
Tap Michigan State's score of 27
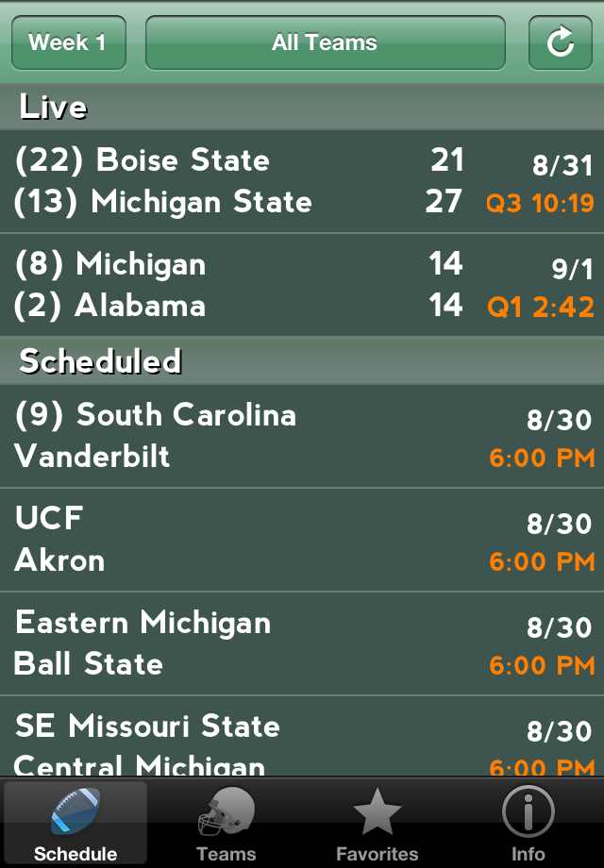coord(444,201)
